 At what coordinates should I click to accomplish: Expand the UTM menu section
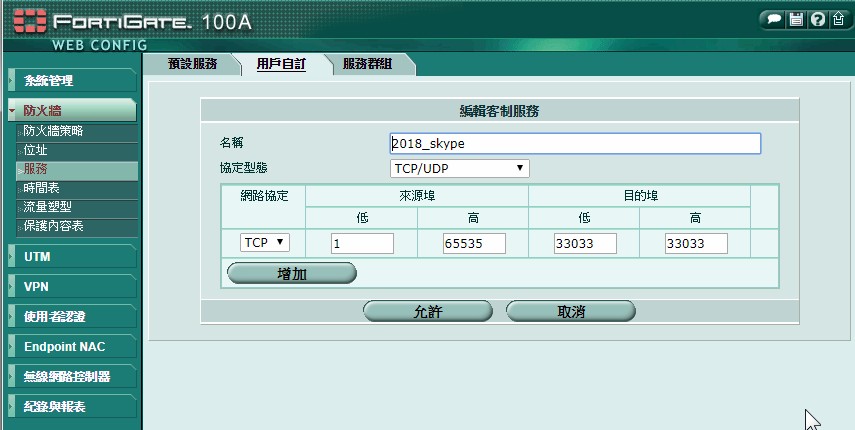coord(73,256)
